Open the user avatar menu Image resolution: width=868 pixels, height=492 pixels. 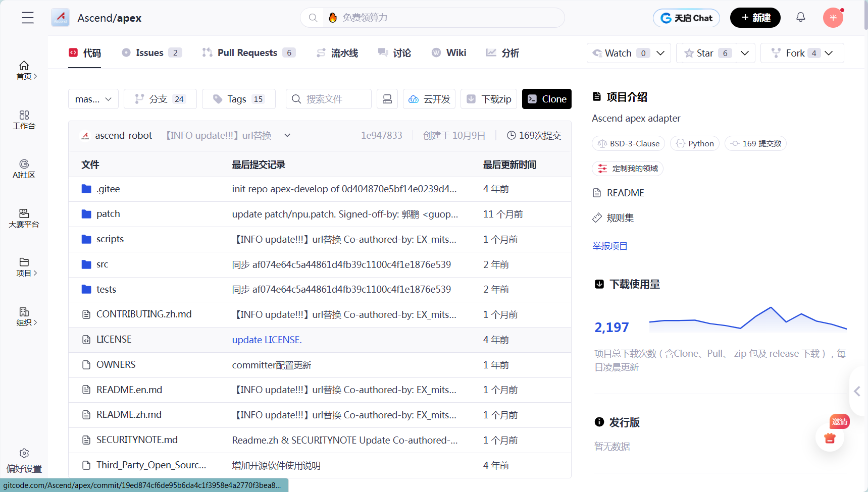point(833,18)
